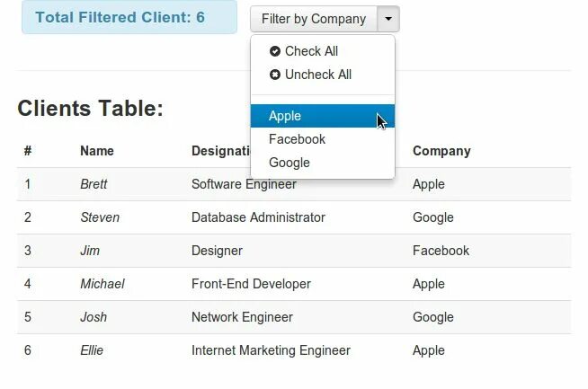
Task: Click the Name column header
Action: click(x=96, y=151)
